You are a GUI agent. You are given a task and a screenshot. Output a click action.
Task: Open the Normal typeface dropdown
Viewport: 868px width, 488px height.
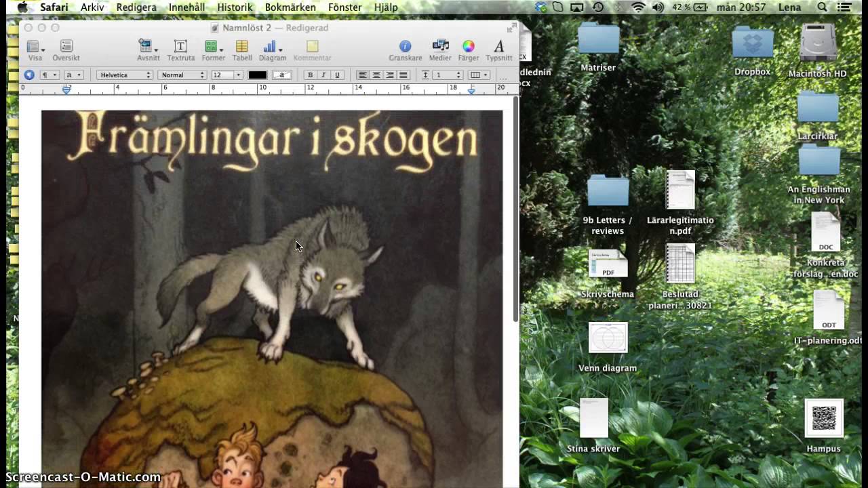point(182,75)
